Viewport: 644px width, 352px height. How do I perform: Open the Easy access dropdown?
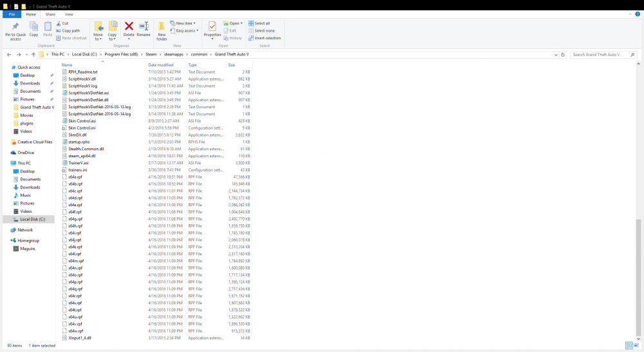point(184,31)
